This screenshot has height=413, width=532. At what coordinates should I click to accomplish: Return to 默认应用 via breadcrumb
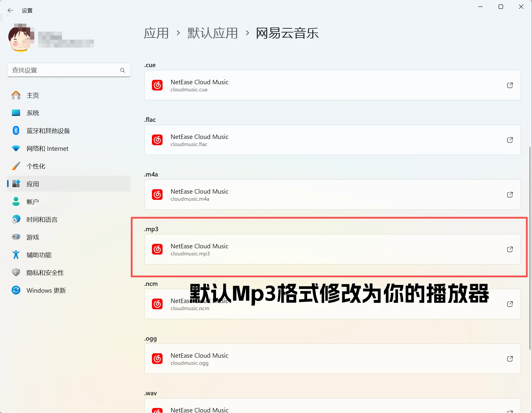[x=213, y=33]
